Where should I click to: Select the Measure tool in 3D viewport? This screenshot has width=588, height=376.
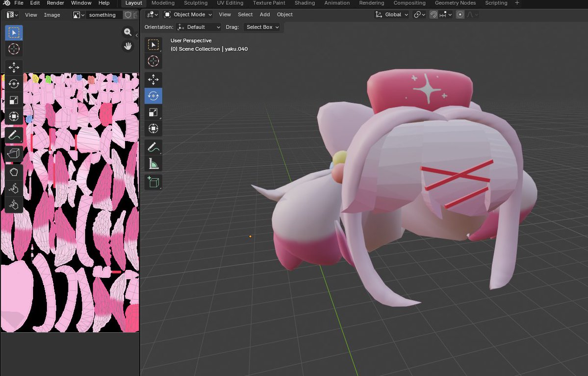coord(153,164)
